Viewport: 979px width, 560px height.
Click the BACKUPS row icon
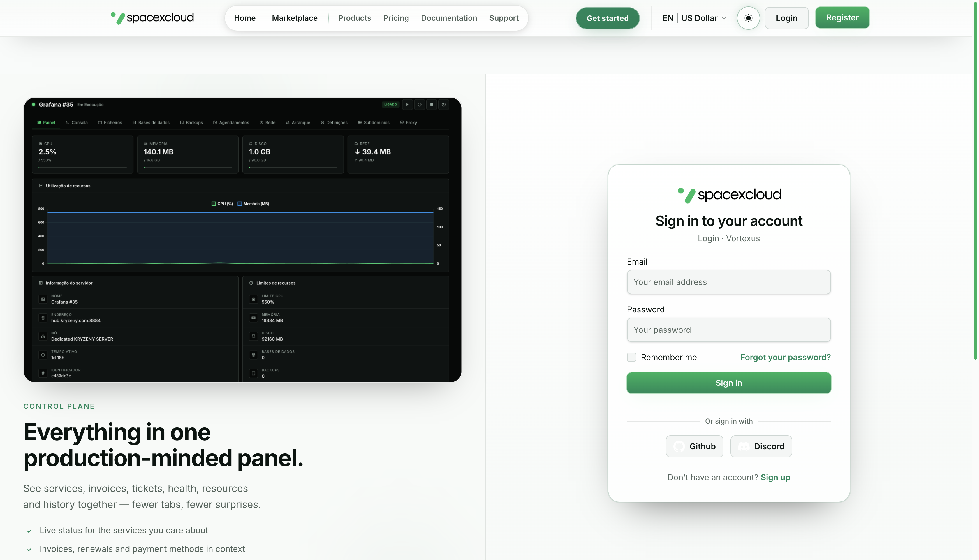click(253, 373)
